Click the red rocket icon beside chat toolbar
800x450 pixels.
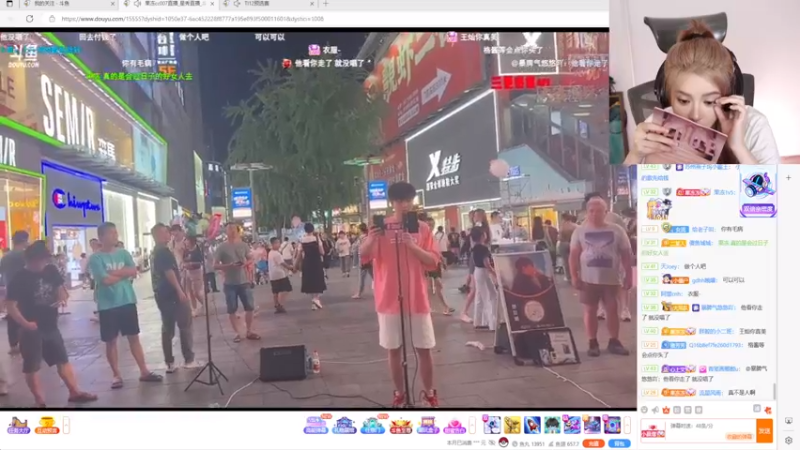pos(768,410)
